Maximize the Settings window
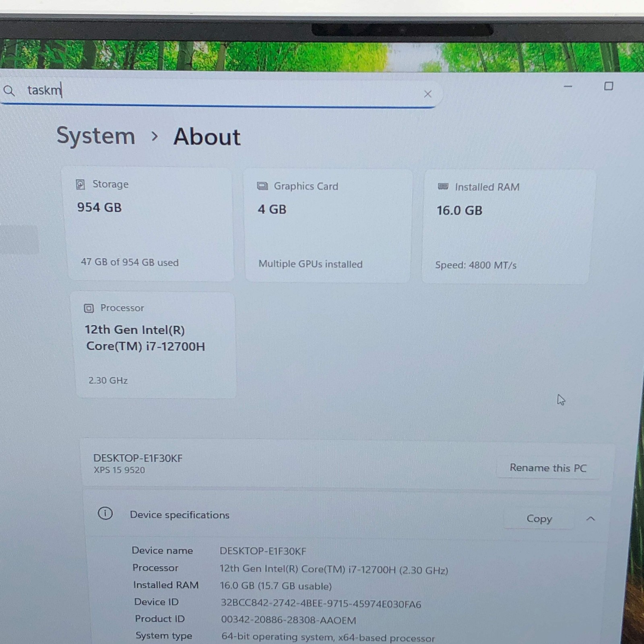 pos(609,86)
